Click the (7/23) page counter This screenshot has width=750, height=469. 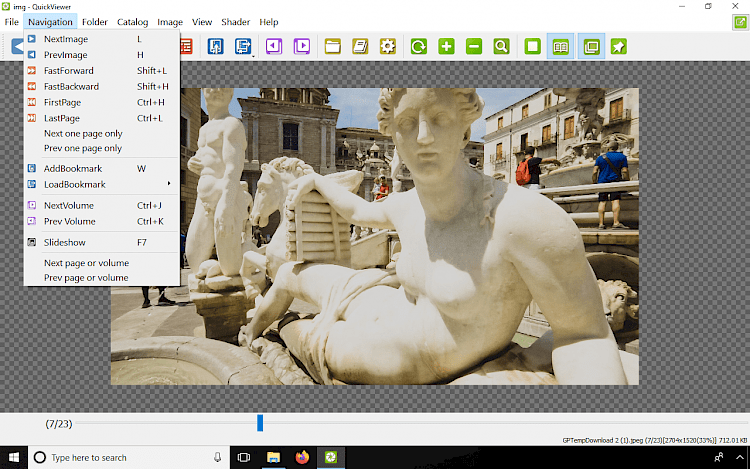pyautogui.click(x=59, y=424)
